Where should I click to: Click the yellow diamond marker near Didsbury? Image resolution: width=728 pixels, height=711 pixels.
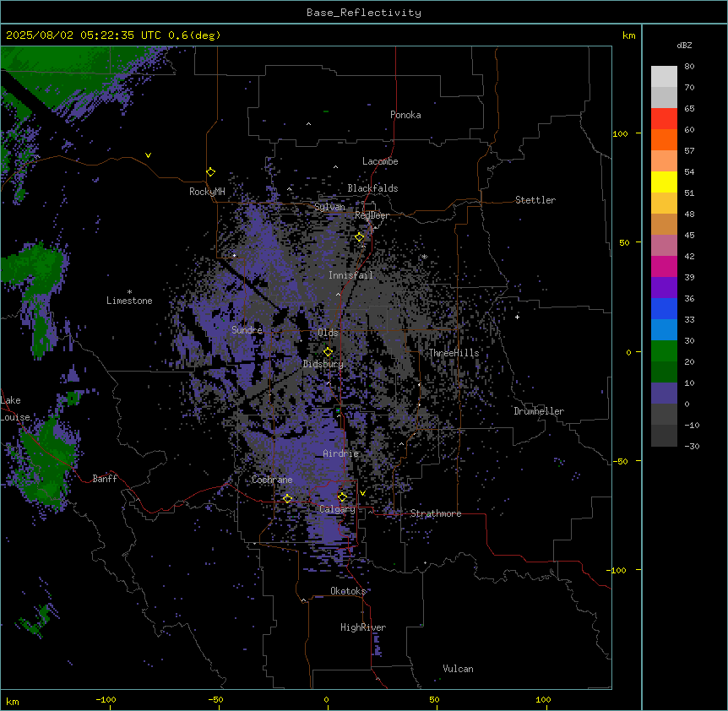pos(328,352)
